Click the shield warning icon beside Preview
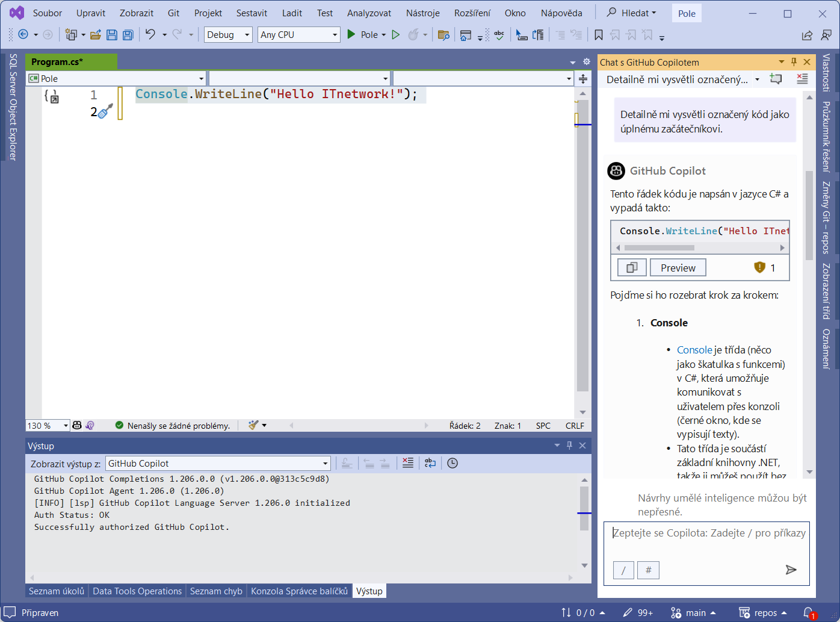 759,267
